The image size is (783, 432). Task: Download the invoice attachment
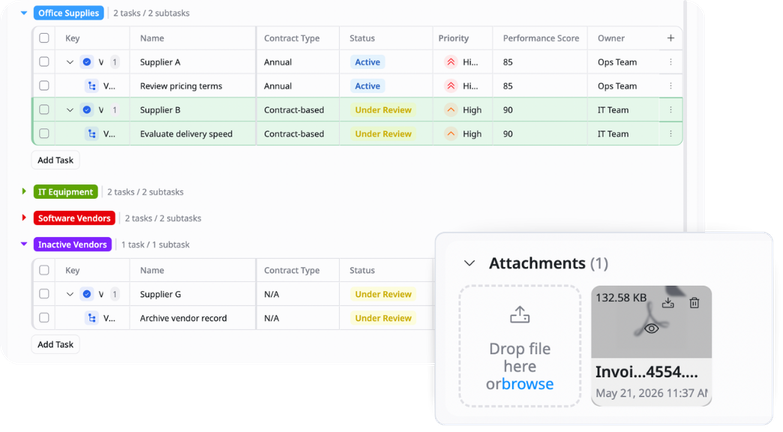tap(668, 303)
